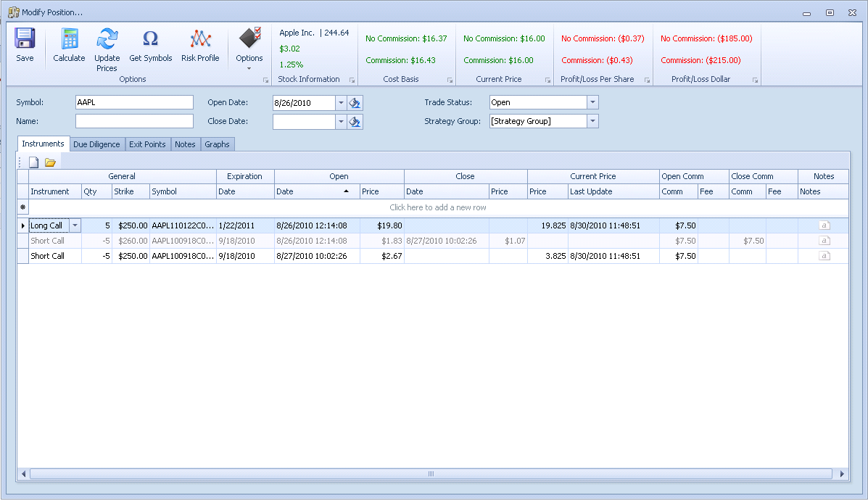Viewport: 868px width, 501px height.
Task: Select Qty 5 in Long Call row
Action: click(96, 225)
